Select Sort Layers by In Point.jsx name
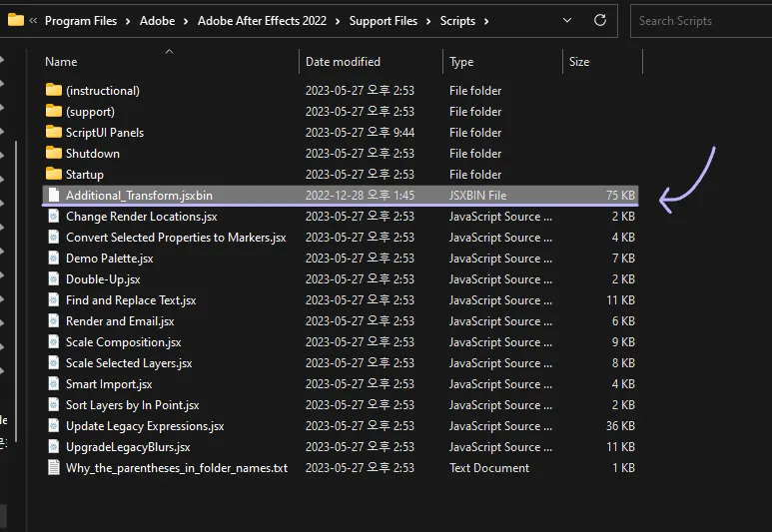 coord(133,405)
